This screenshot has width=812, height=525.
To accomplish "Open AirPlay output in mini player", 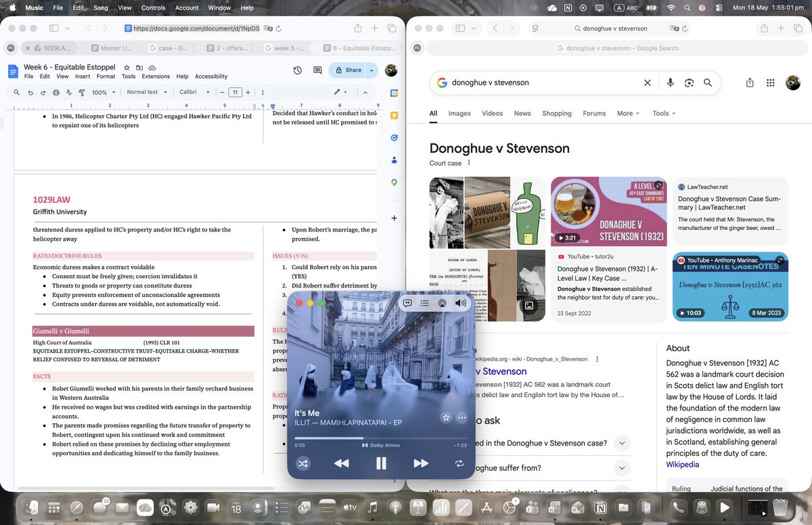I will pos(442,304).
